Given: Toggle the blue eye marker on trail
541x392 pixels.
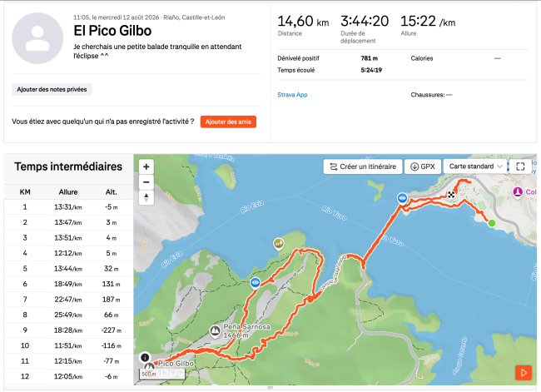Looking at the screenshot, I should tap(256, 283).
